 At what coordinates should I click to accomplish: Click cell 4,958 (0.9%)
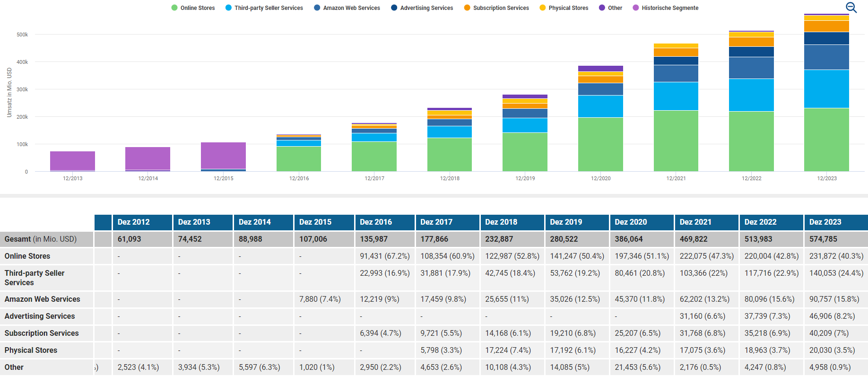point(830,367)
